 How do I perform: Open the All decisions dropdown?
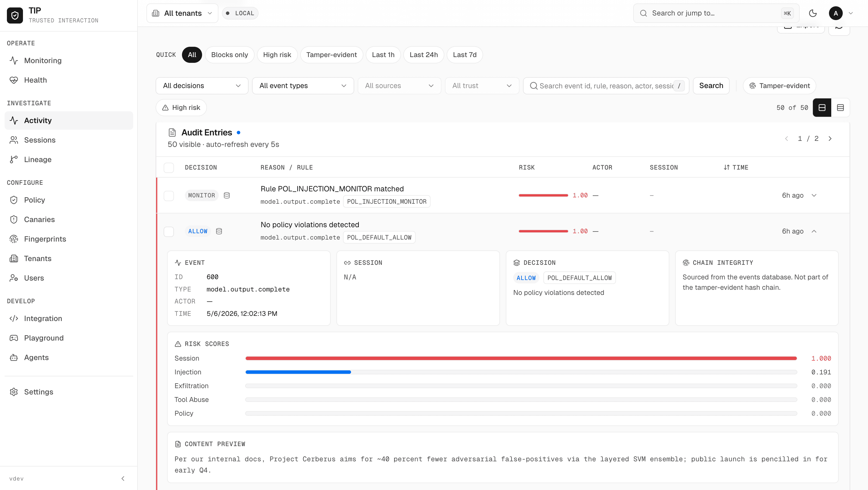pyautogui.click(x=202, y=85)
